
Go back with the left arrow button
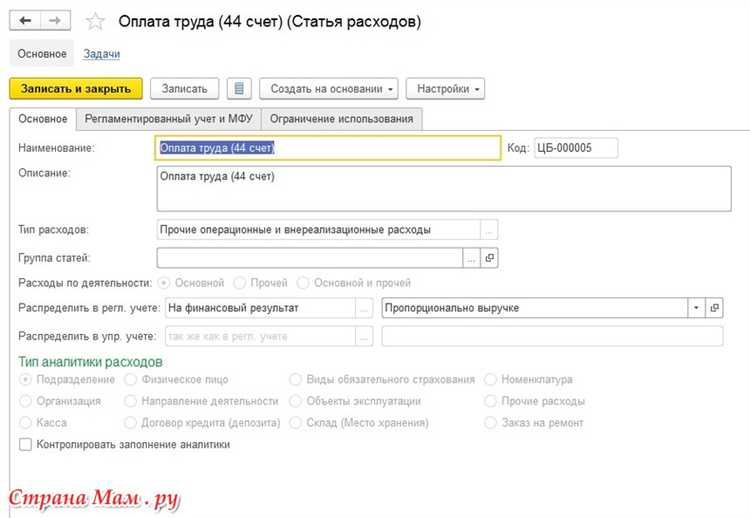coord(25,21)
